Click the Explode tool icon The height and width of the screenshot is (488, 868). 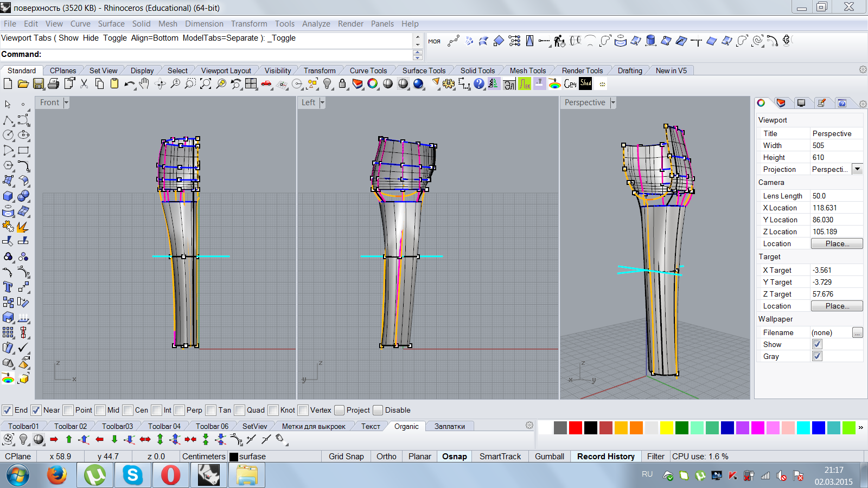click(22, 227)
